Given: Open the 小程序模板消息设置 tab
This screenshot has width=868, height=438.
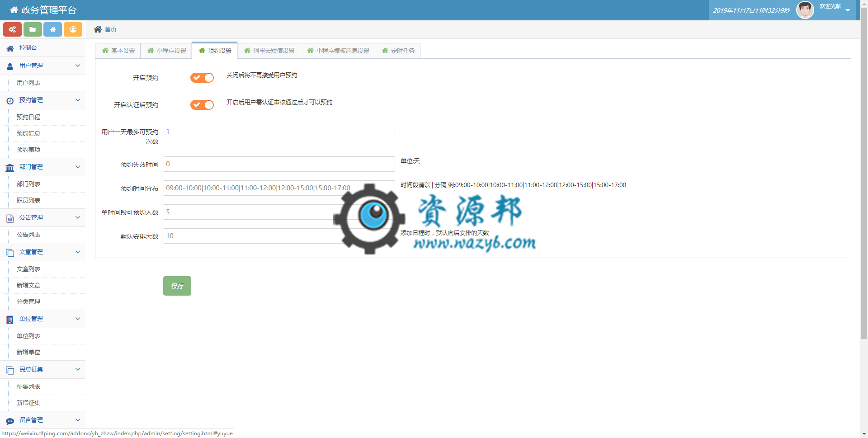Looking at the screenshot, I should [338, 51].
